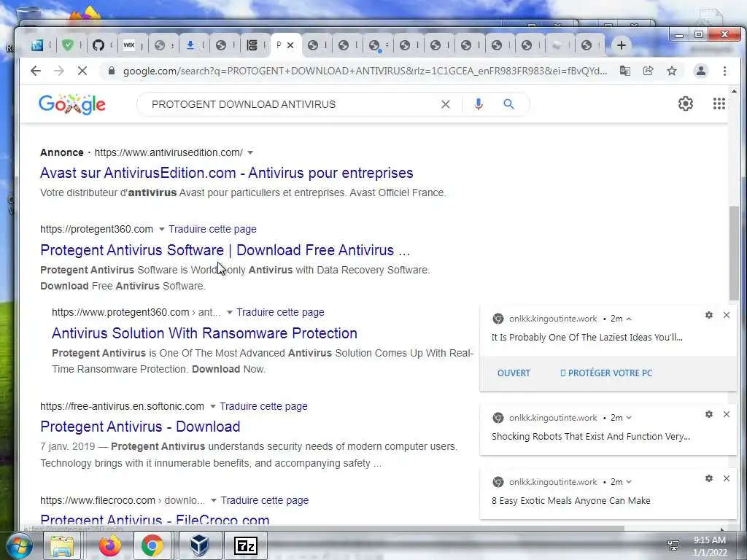
Task: Open the Chrome three-dot menu
Action: [x=724, y=71]
